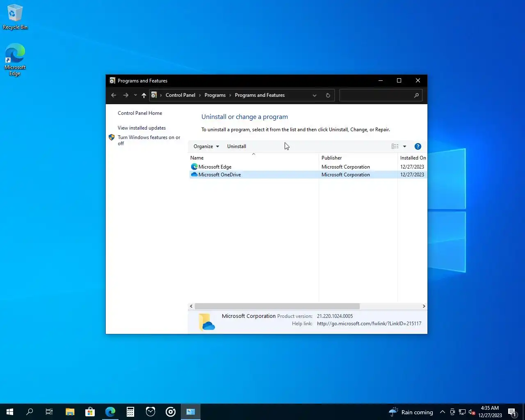Sort by Installed On column header
The width and height of the screenshot is (525, 420).
click(413, 158)
